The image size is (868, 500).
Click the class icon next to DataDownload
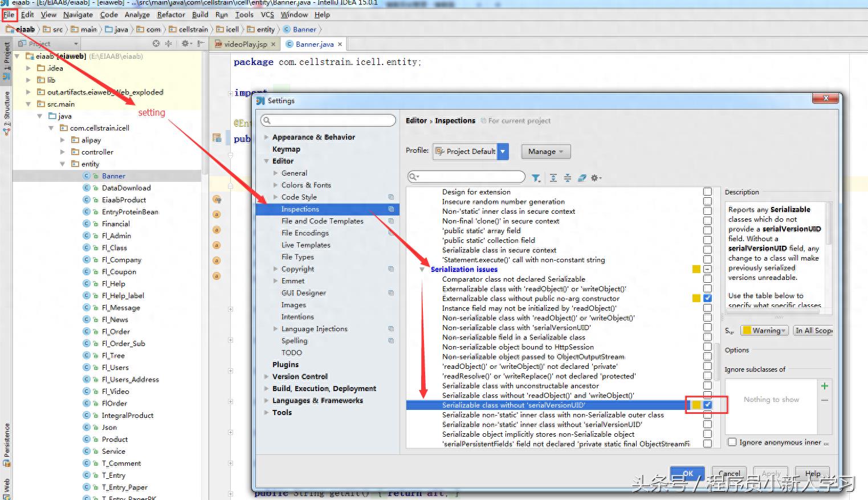pyautogui.click(x=87, y=188)
